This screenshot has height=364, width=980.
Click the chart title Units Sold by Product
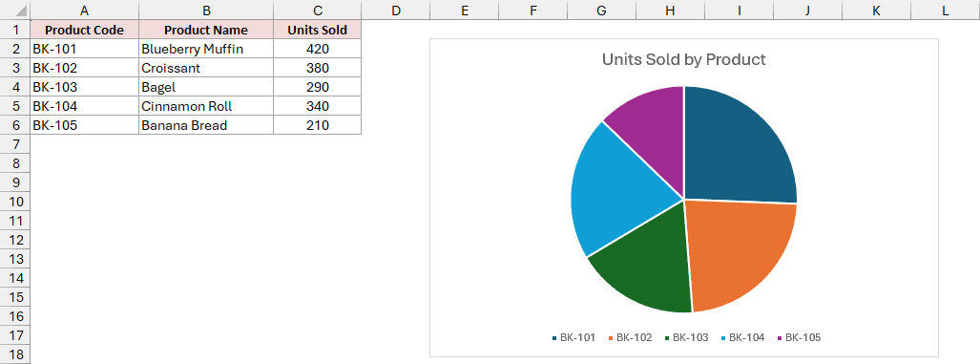[x=684, y=59]
